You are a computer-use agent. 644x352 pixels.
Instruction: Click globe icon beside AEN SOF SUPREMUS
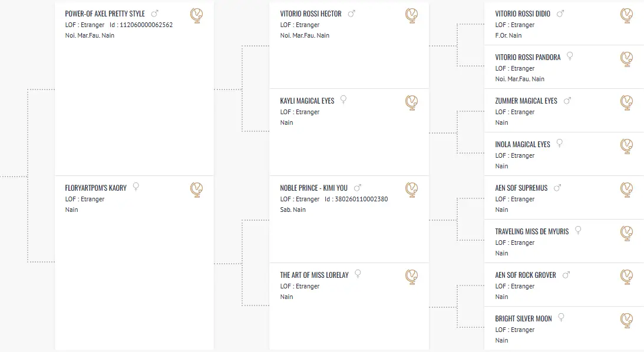pos(627,190)
